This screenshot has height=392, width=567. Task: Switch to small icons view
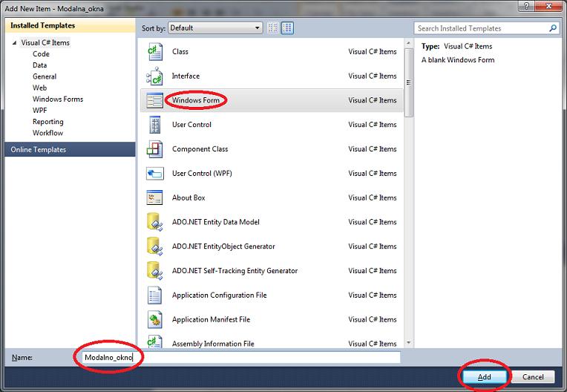point(273,28)
